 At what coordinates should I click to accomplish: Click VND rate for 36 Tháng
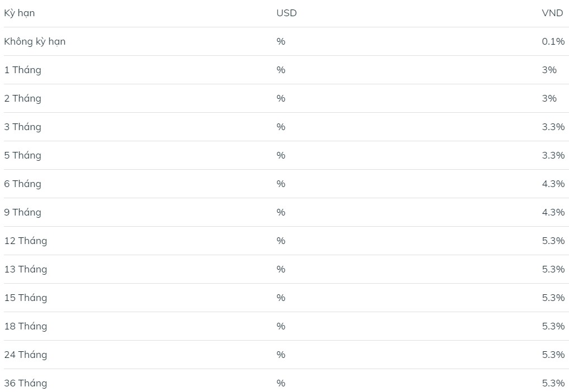pos(553,383)
